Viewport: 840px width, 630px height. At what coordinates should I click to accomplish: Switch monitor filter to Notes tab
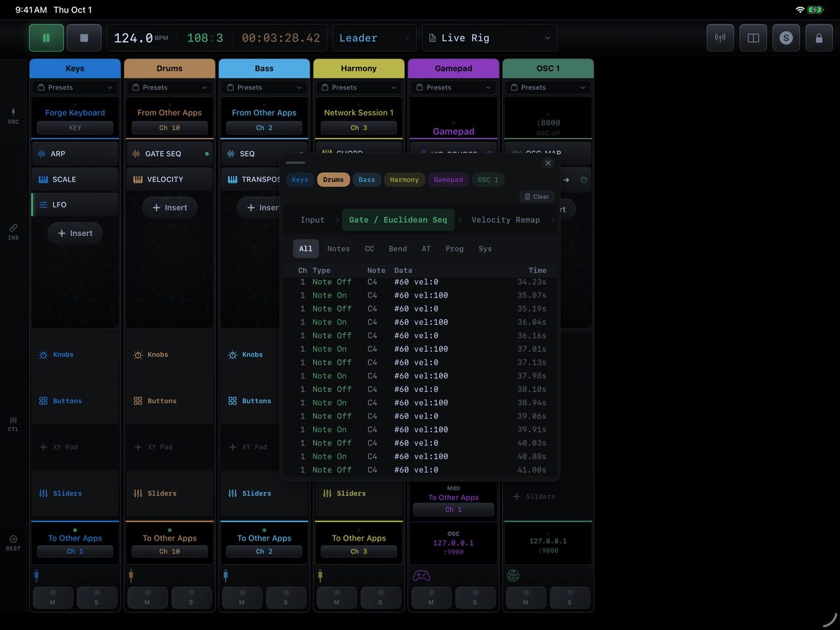[338, 248]
